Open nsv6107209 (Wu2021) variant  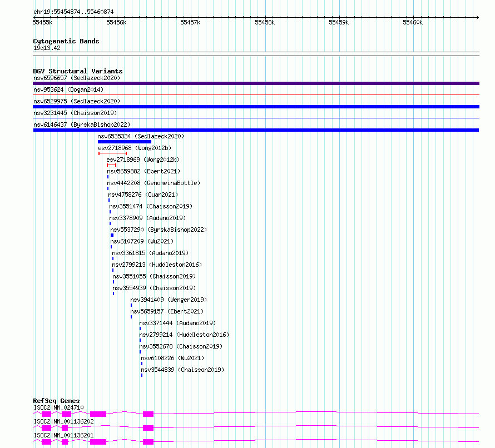pyautogui.click(x=142, y=241)
